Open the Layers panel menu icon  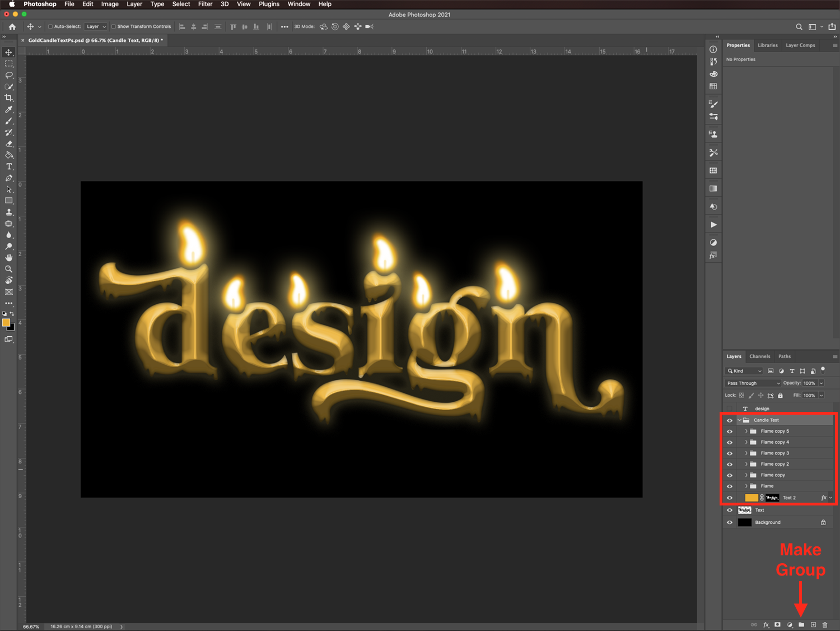point(835,356)
